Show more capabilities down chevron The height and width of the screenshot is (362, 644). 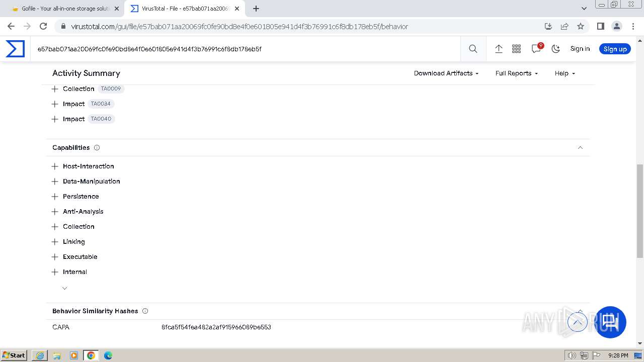coord(64,288)
